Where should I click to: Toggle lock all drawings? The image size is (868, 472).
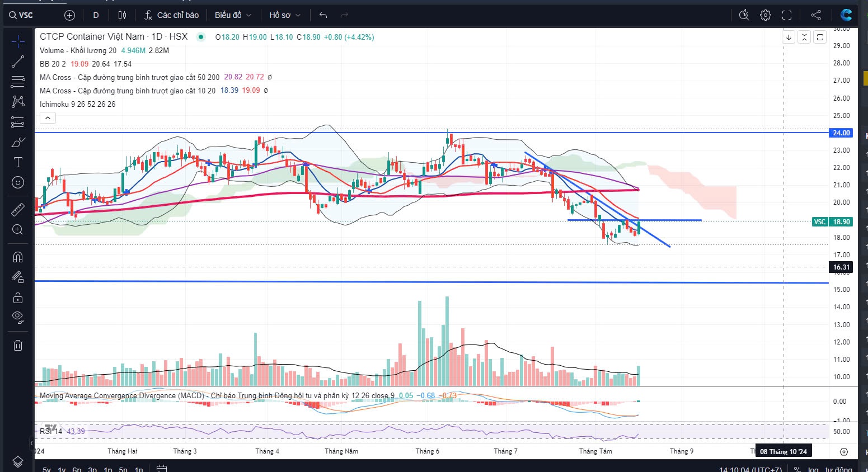click(18, 298)
